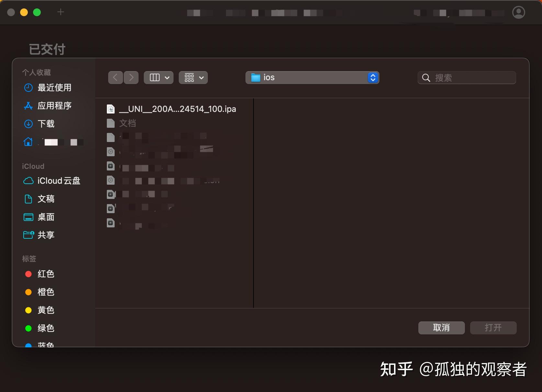Open the 应用程序 sidebar item

click(x=55, y=106)
